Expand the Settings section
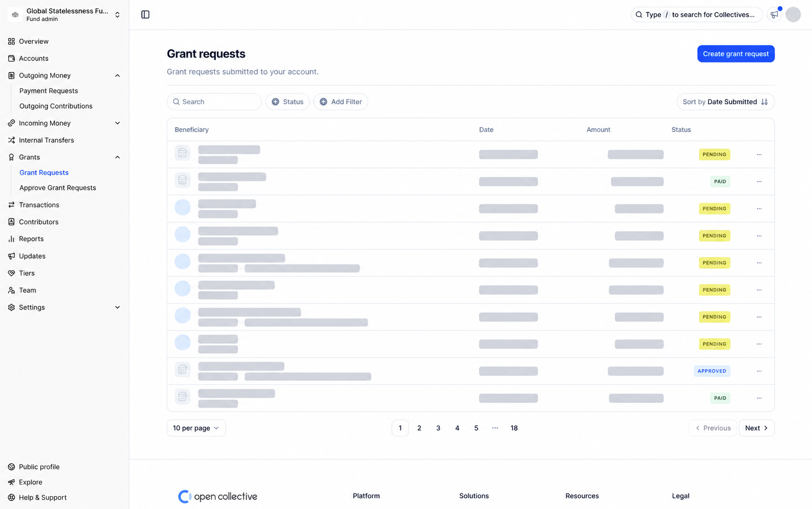The image size is (812, 509). click(x=117, y=308)
